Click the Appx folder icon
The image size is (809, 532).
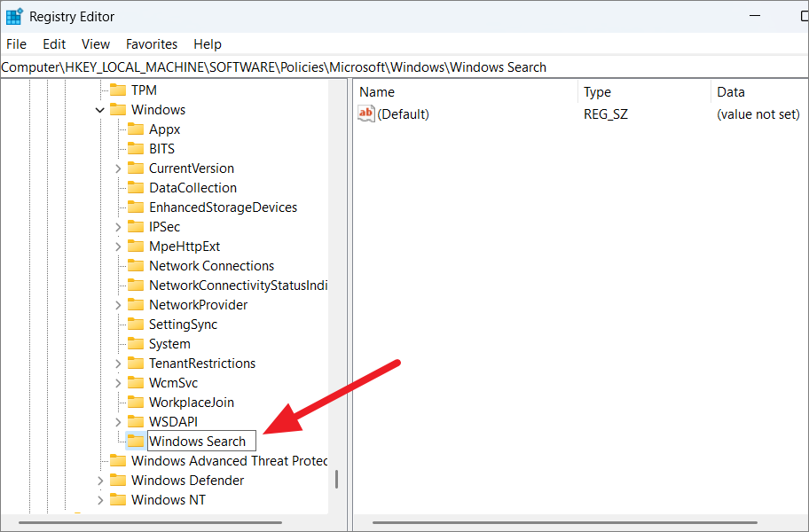click(x=136, y=129)
